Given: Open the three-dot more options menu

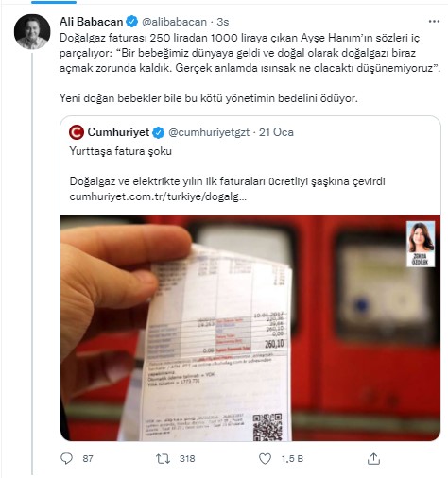Looking at the screenshot, I should point(434,22).
